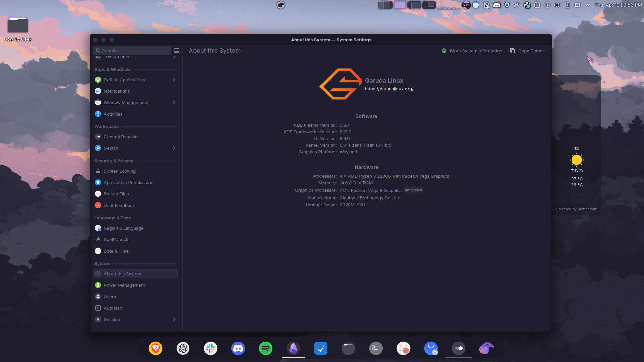Expand the Window Management chevron
This screenshot has width=644, height=362.
(174, 102)
